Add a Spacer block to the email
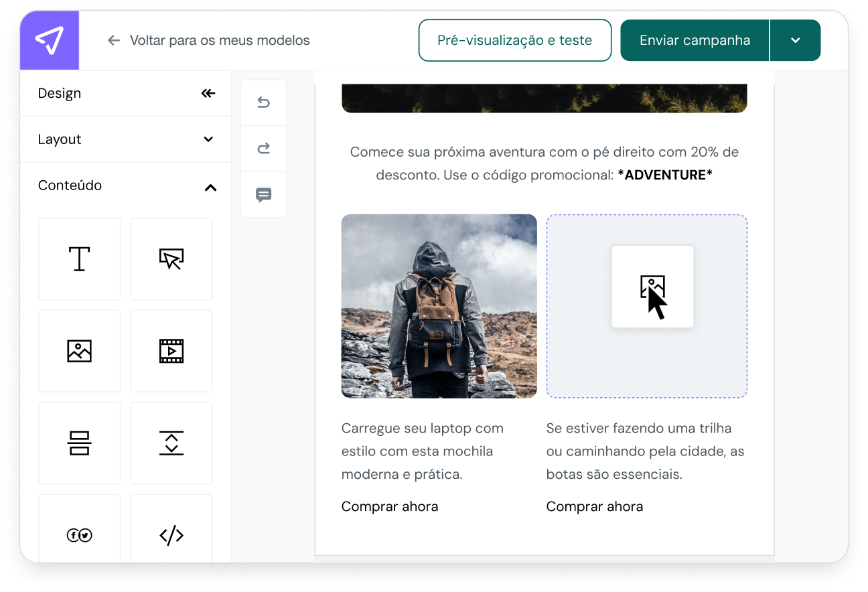The height and width of the screenshot is (592, 868). 171,443
